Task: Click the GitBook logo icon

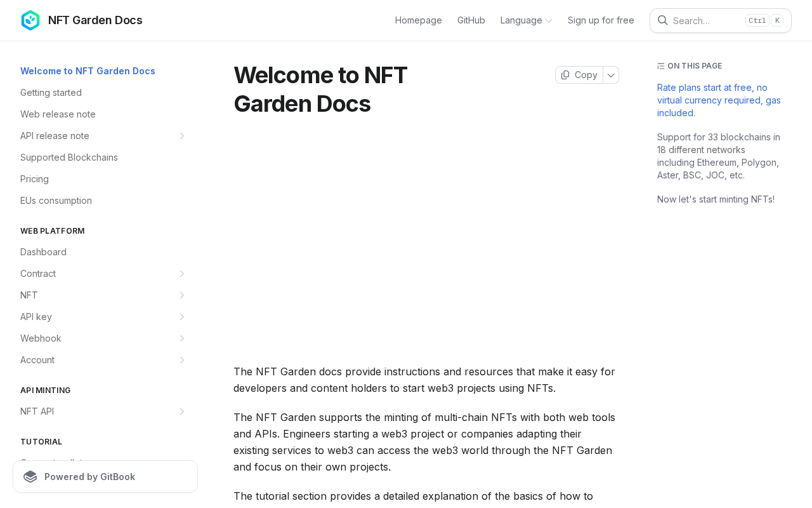Action: [30, 477]
